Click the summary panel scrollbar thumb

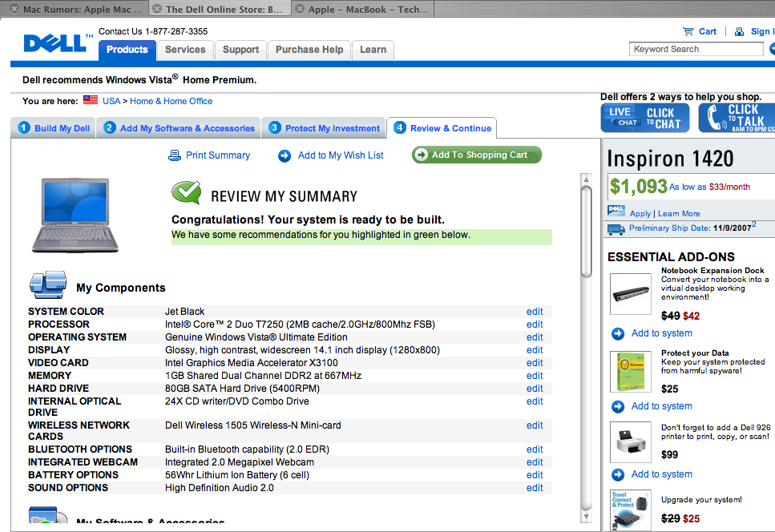click(x=586, y=232)
